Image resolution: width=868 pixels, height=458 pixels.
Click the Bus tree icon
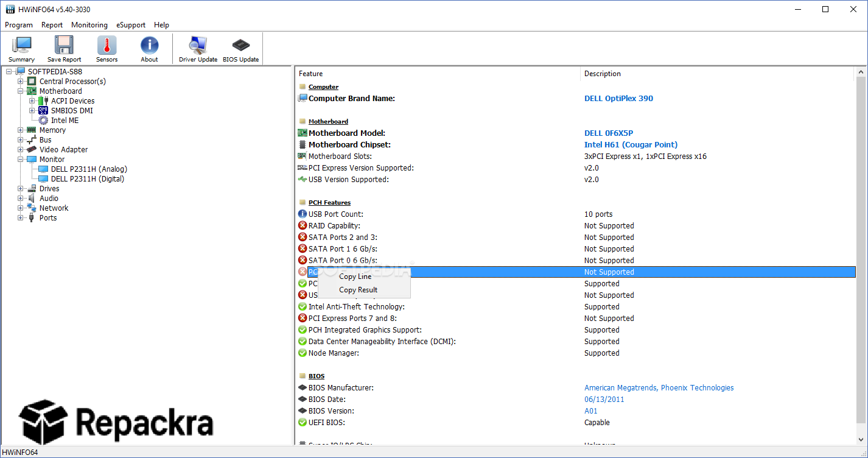click(32, 140)
